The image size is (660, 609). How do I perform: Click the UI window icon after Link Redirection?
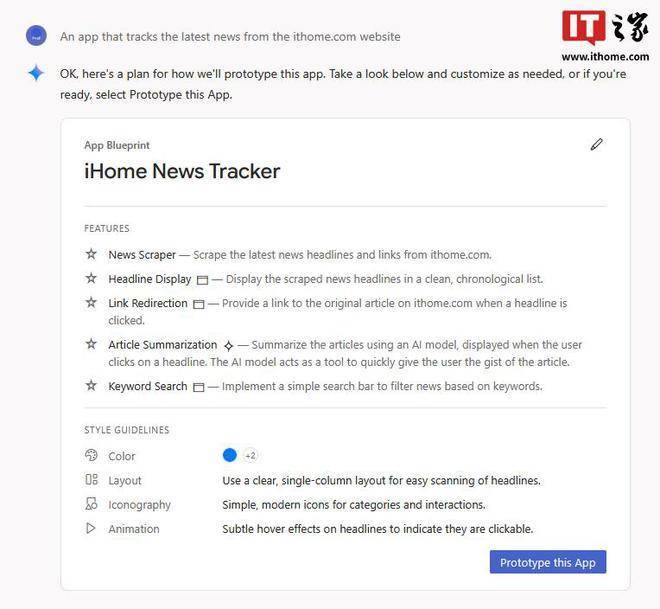point(198,304)
